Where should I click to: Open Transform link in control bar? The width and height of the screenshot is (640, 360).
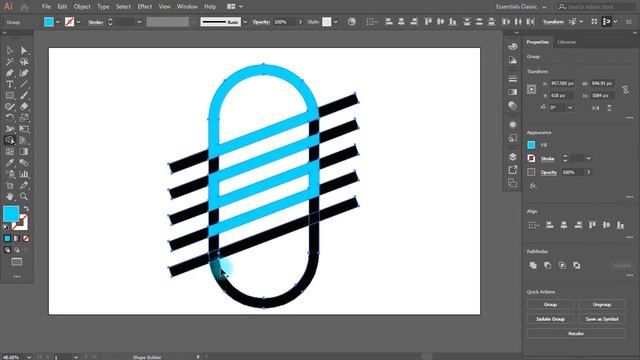pyautogui.click(x=553, y=22)
